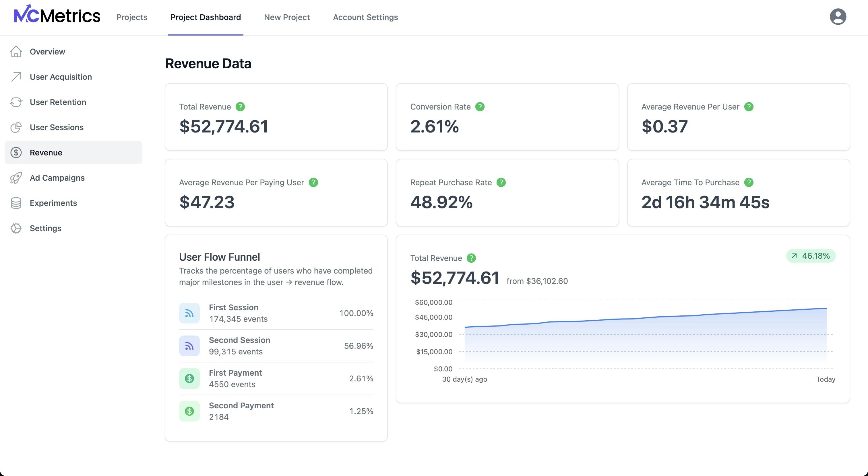
Task: Click help icon next to Total Revenue card
Action: pyautogui.click(x=240, y=107)
